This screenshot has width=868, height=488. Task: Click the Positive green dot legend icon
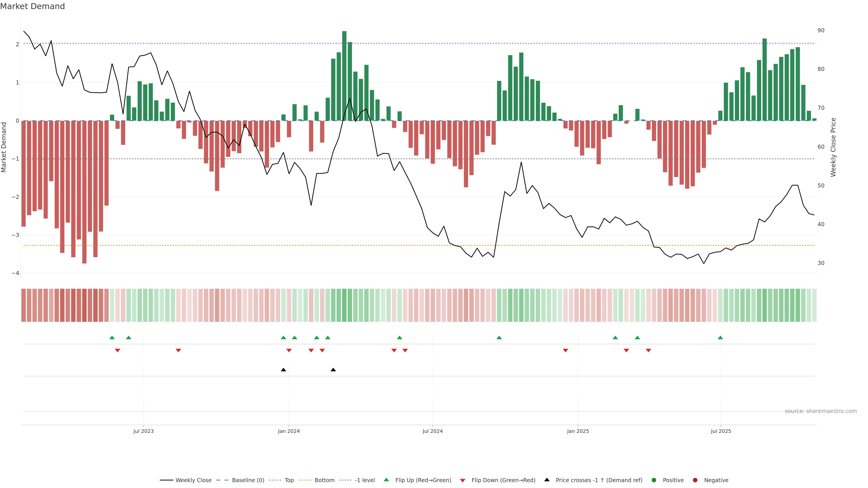tap(654, 480)
